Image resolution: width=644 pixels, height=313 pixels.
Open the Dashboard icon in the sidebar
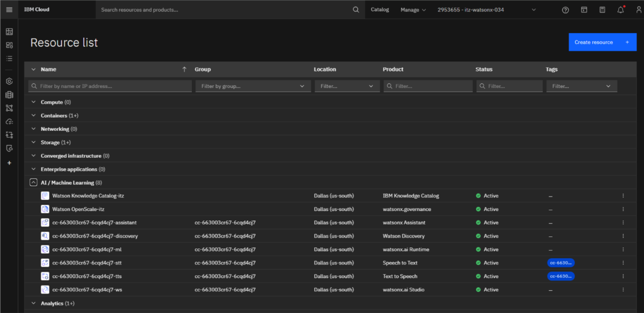click(x=9, y=31)
